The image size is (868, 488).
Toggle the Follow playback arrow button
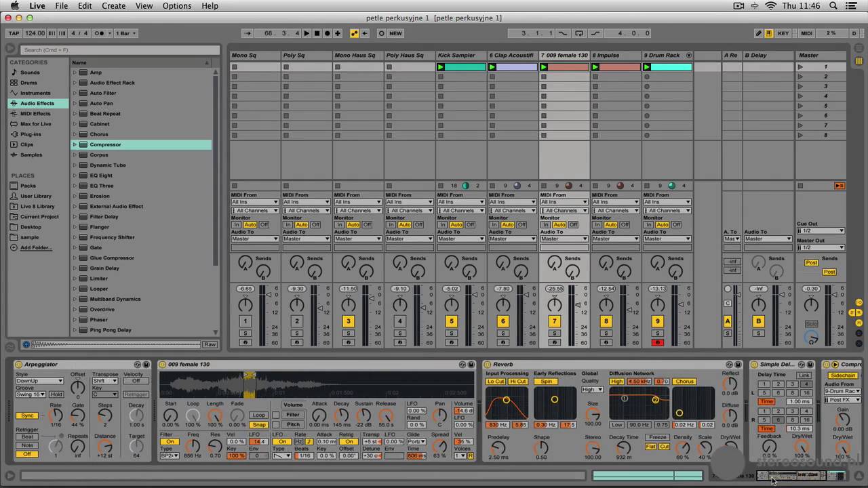tap(248, 33)
